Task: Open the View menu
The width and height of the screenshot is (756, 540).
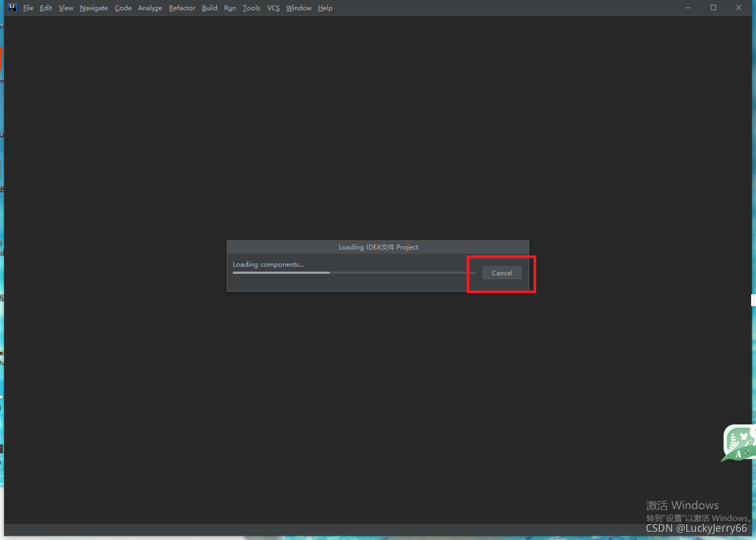Action: pyautogui.click(x=66, y=8)
